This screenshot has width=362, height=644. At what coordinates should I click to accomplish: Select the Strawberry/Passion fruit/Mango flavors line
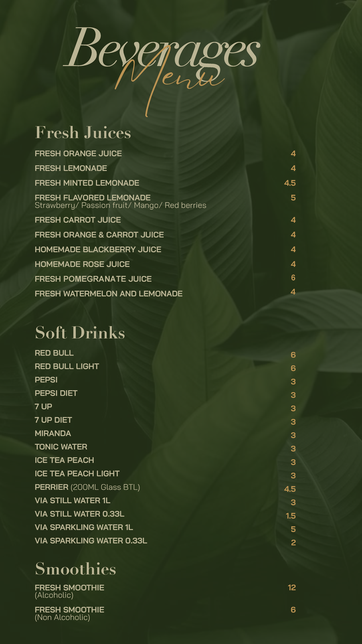tap(120, 205)
